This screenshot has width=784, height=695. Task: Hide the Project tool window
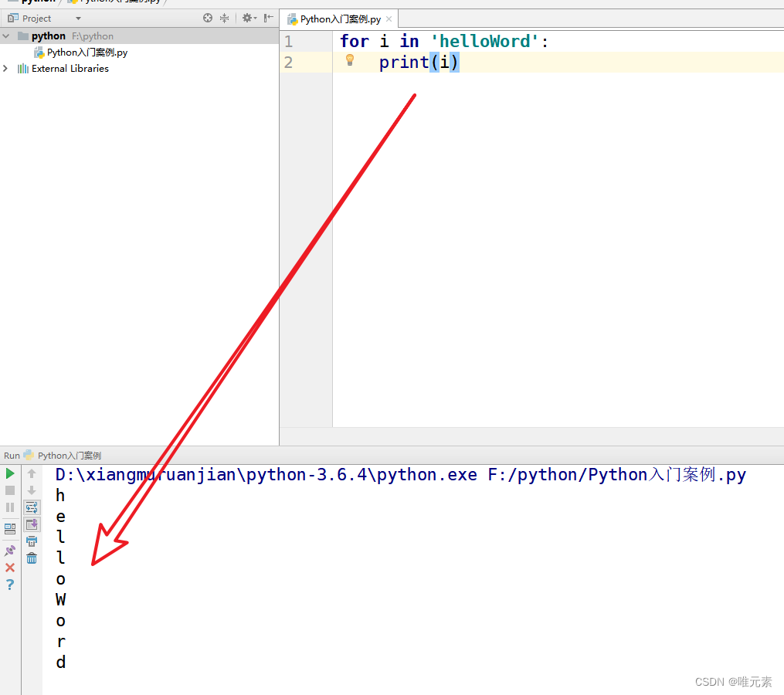(x=269, y=19)
